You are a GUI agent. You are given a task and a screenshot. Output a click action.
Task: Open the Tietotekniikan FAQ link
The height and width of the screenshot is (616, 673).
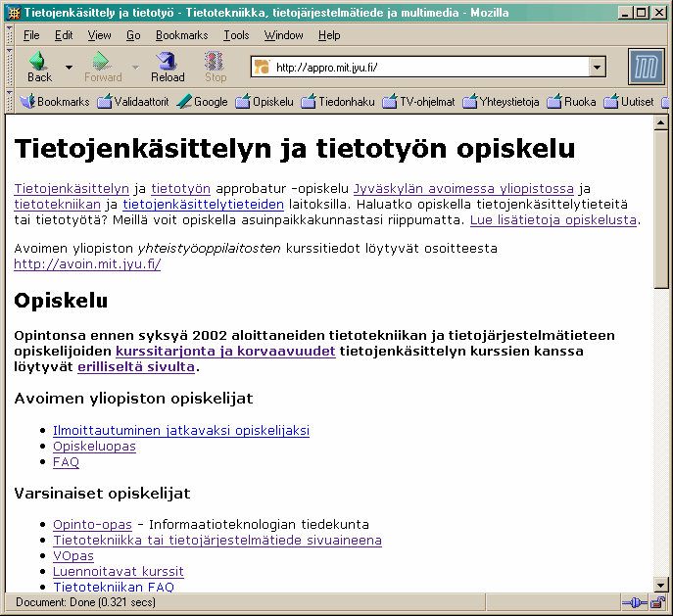114,587
